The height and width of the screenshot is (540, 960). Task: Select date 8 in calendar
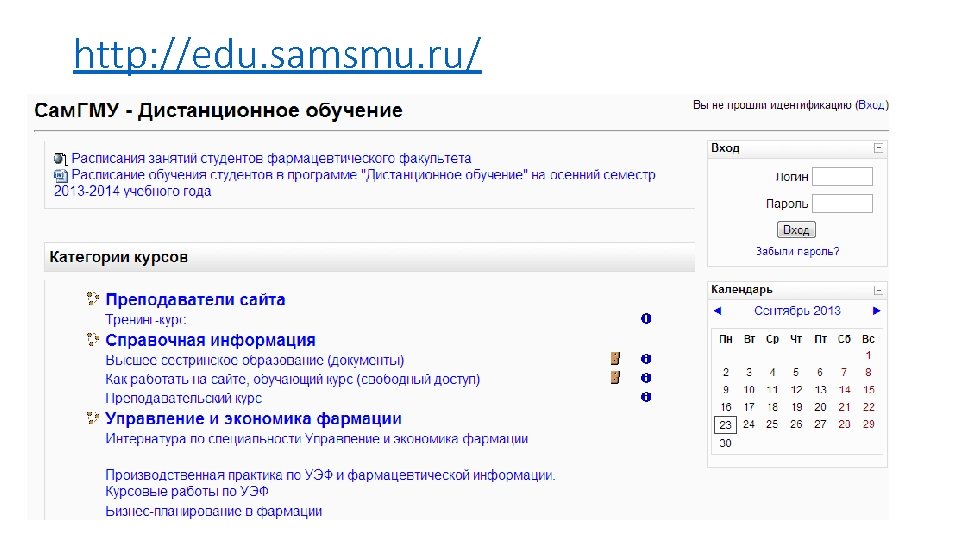pos(868,372)
